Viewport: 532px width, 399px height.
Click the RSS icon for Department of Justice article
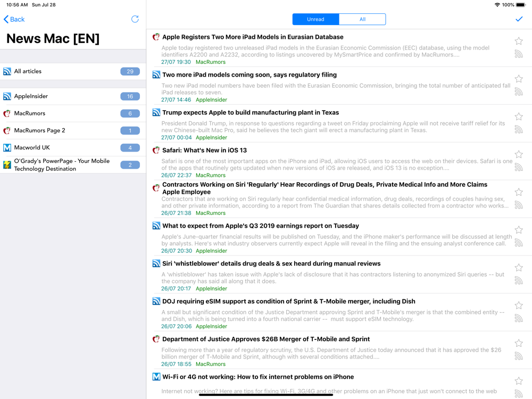pyautogui.click(x=518, y=356)
